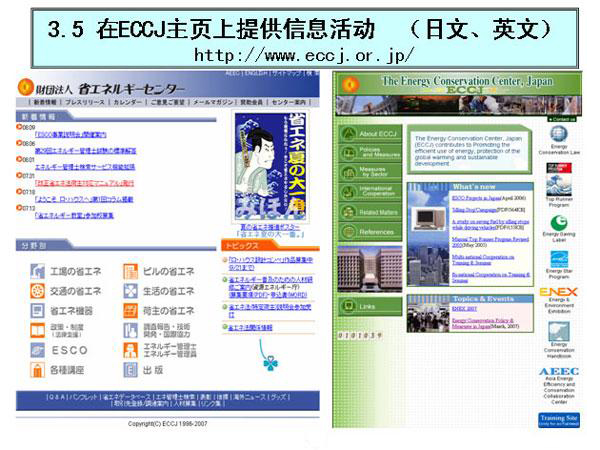The height and width of the screenshot is (450, 600).
Task: Open the 08/06 energy manager exam link
Action: (85, 151)
